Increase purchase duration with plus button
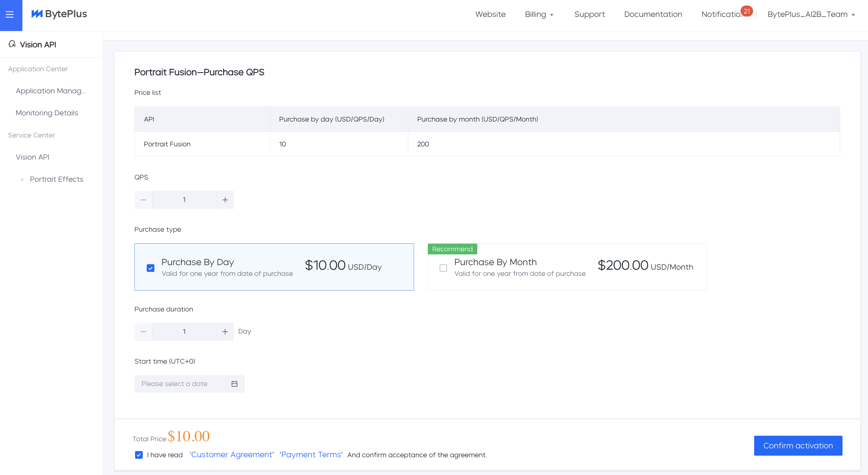Screen dimensions: 868x475 coord(225,331)
